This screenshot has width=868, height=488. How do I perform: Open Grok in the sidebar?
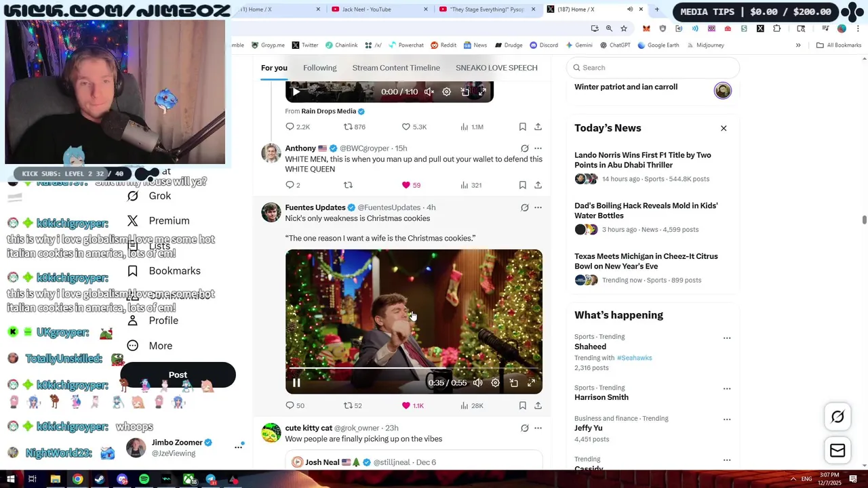click(x=149, y=196)
